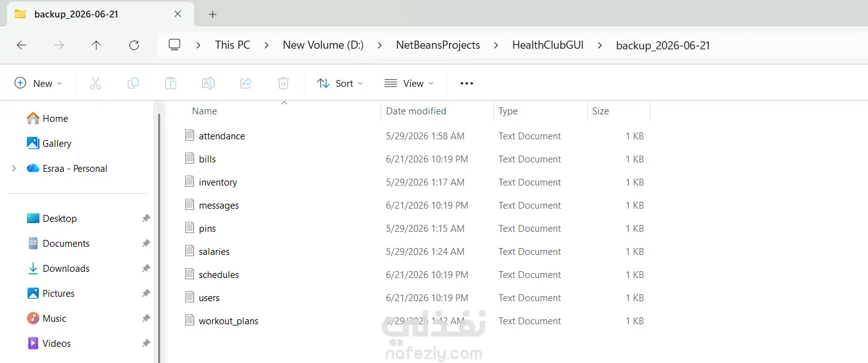This screenshot has height=363, width=868.
Task: Click the pin icon next to Downloads
Action: (146, 269)
